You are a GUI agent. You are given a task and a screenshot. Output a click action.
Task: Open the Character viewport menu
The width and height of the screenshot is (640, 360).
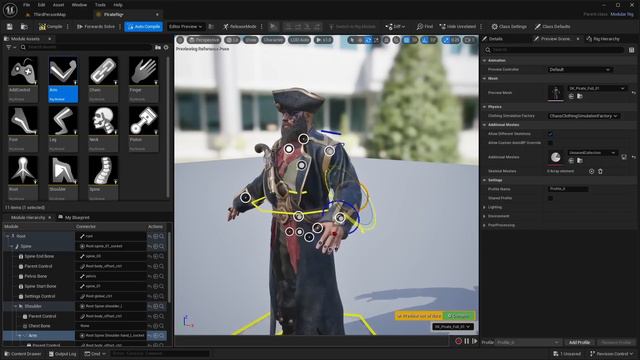[273, 40]
